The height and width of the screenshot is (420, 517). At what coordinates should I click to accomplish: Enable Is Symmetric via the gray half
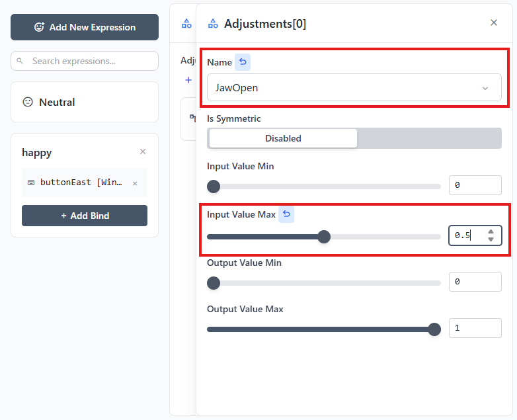click(428, 138)
